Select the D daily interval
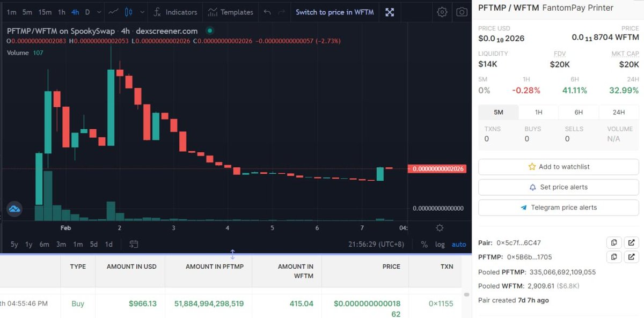The width and height of the screenshot is (644, 318). (87, 12)
